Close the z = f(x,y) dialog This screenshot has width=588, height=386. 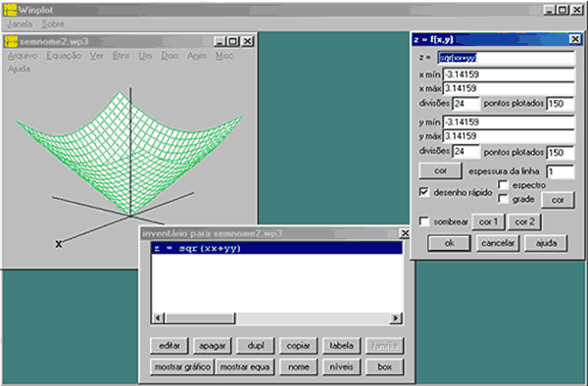click(x=575, y=39)
